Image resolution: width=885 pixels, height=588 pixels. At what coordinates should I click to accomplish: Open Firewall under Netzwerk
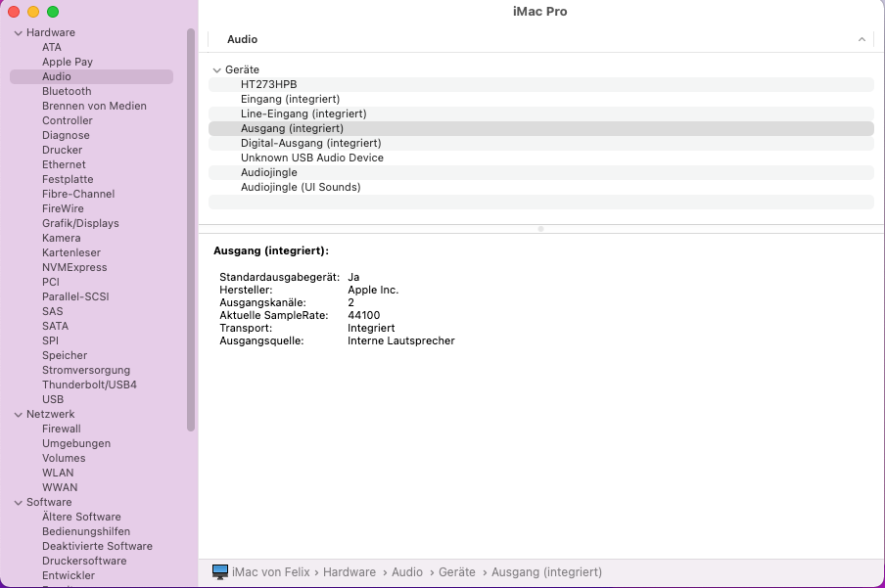tap(61, 429)
